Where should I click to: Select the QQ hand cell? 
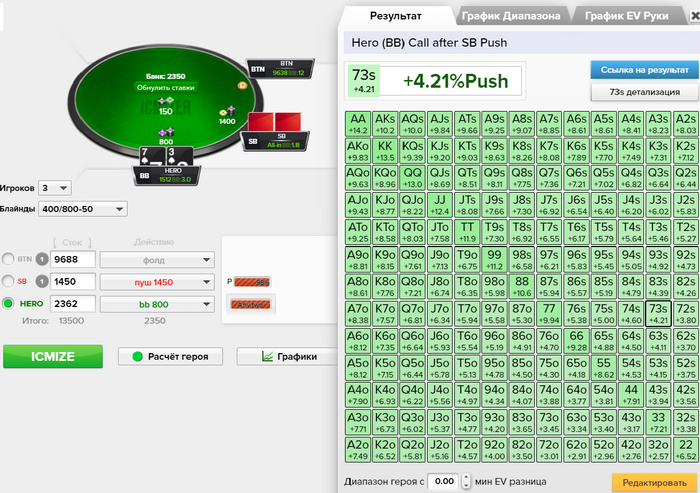click(x=412, y=178)
